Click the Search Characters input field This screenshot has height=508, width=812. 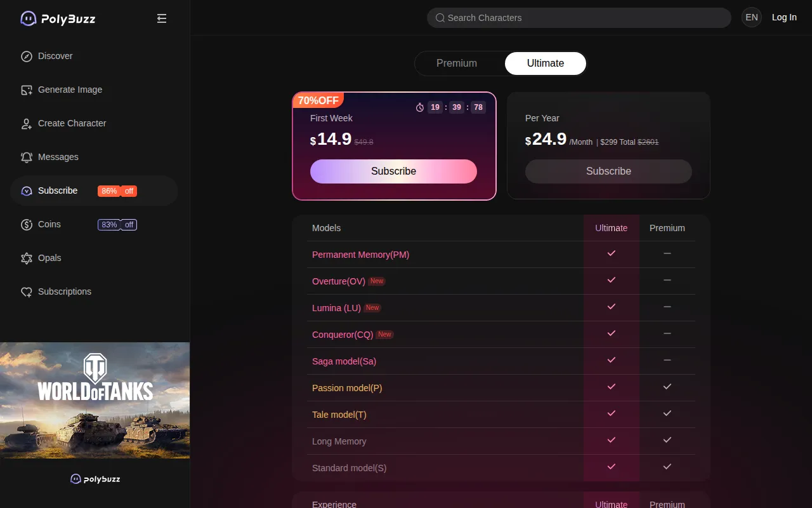579,18
